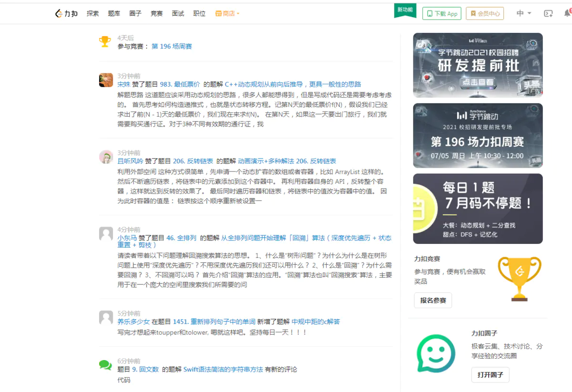Screen dimensions: 572x392
Task: Open problem 46. 全排列 link
Action: tap(181, 238)
